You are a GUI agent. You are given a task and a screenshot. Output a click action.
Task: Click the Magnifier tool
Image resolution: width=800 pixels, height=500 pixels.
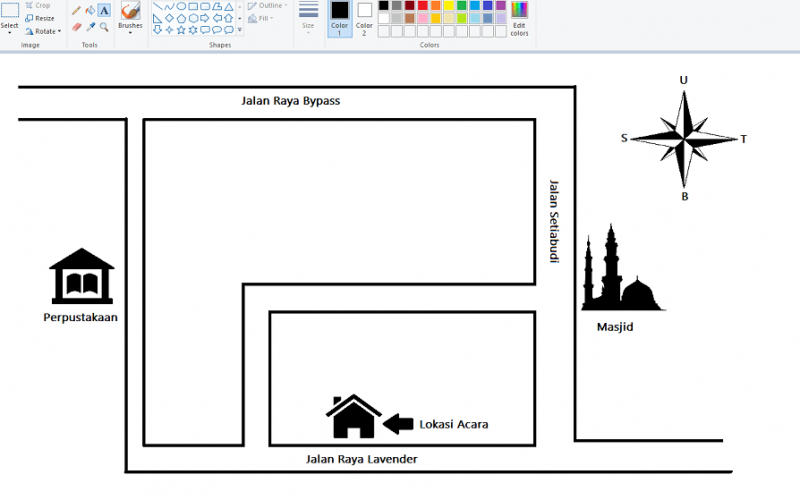pyautogui.click(x=104, y=27)
